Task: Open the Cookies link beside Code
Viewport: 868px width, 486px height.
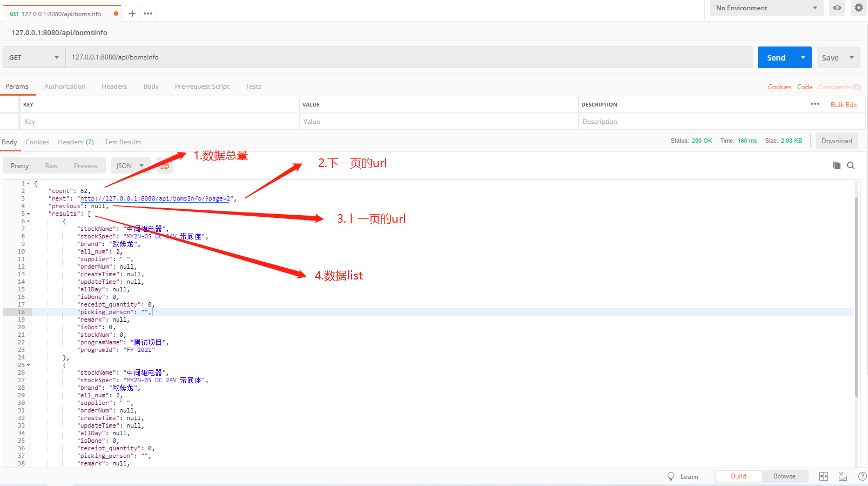Action: [x=779, y=87]
